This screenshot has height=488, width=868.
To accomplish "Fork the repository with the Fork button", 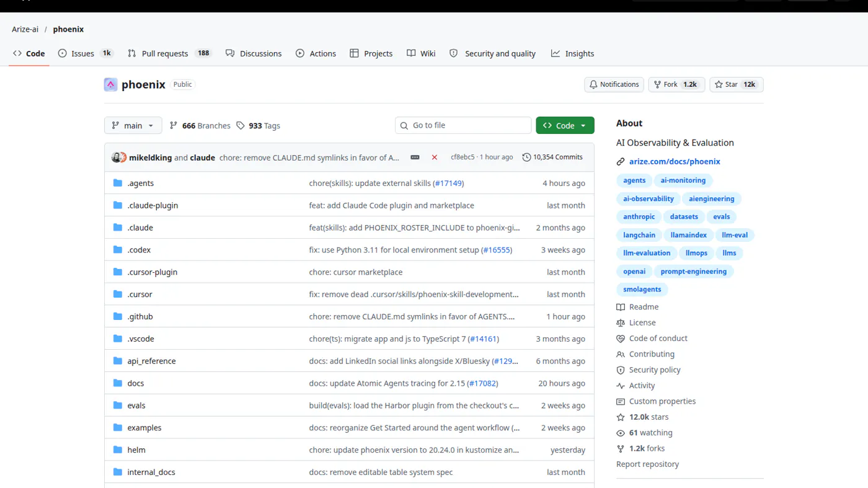I will coord(676,84).
